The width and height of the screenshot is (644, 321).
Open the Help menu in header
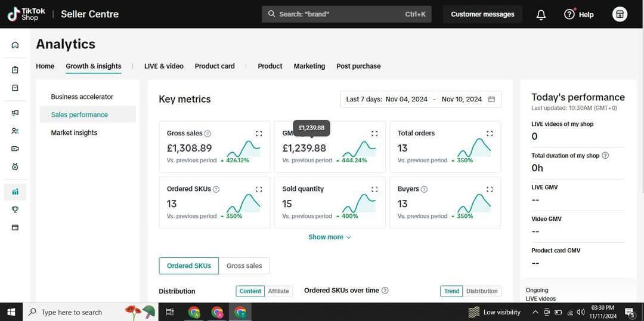point(579,14)
